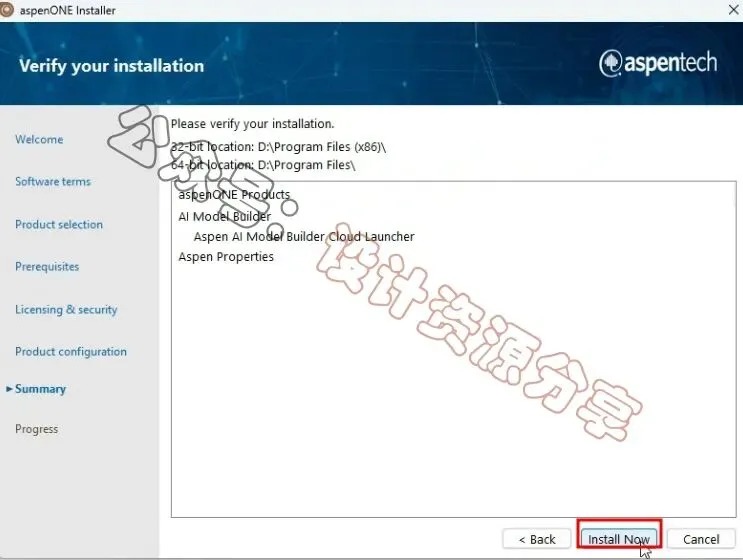Select Aspen AI Model Builder Cloud Launcher
Screen dimensions: 743x560
pyautogui.click(x=304, y=236)
